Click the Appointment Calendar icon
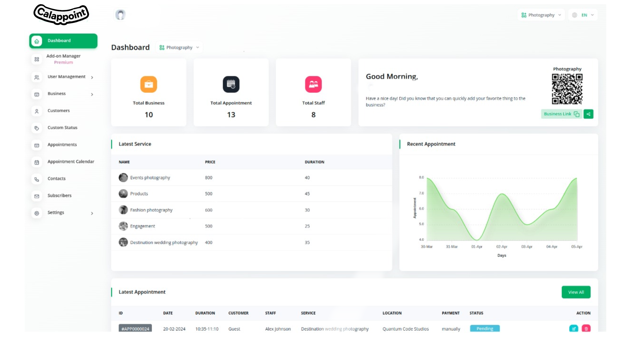This screenshot has width=644, height=362. [x=37, y=162]
